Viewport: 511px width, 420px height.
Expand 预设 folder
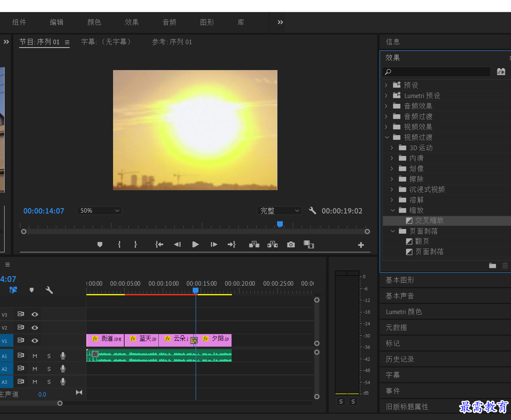(386, 85)
